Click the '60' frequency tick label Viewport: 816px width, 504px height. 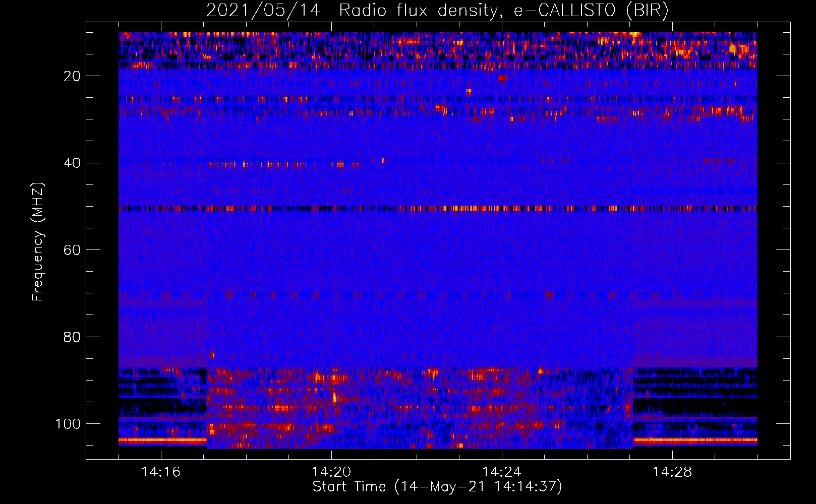[x=73, y=250]
